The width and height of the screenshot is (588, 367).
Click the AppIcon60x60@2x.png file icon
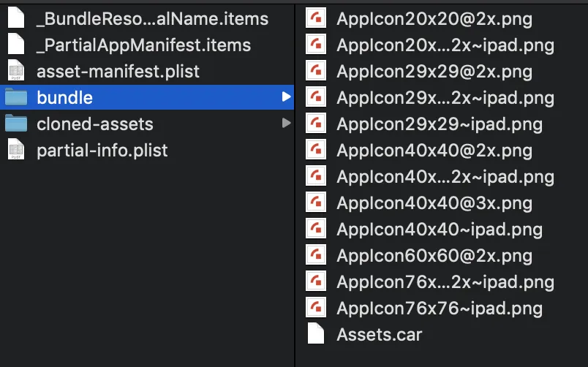coord(316,256)
